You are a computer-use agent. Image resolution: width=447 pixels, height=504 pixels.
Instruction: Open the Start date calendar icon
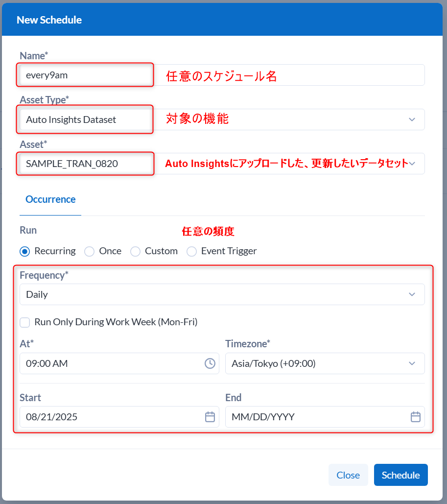pyautogui.click(x=210, y=417)
